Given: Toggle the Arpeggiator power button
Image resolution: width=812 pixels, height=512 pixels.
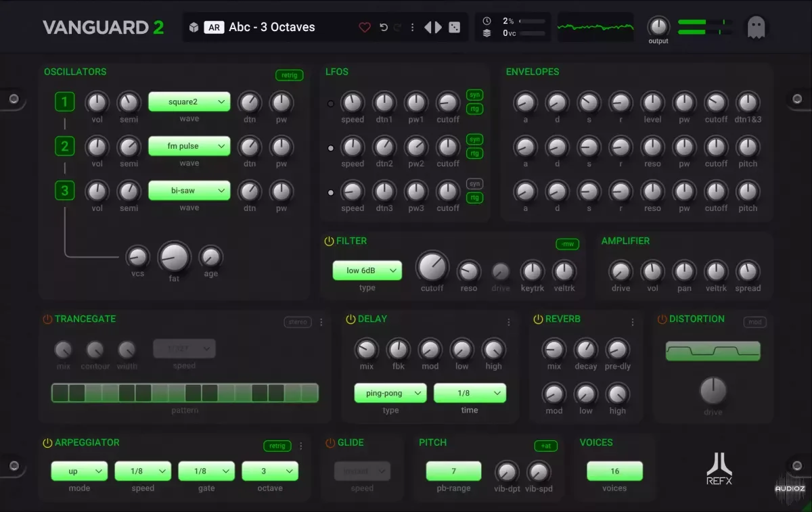Looking at the screenshot, I should point(47,443).
